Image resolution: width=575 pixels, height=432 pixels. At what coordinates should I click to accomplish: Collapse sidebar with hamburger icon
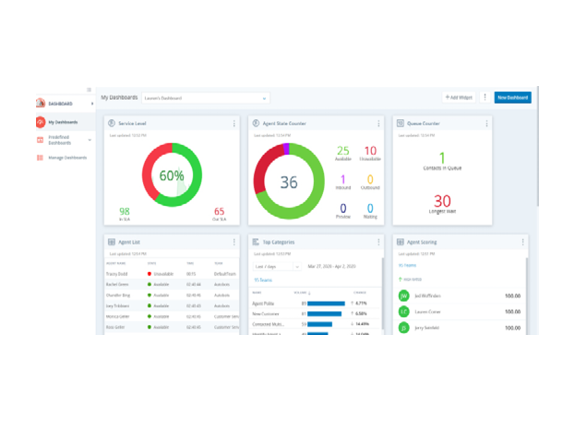click(89, 90)
